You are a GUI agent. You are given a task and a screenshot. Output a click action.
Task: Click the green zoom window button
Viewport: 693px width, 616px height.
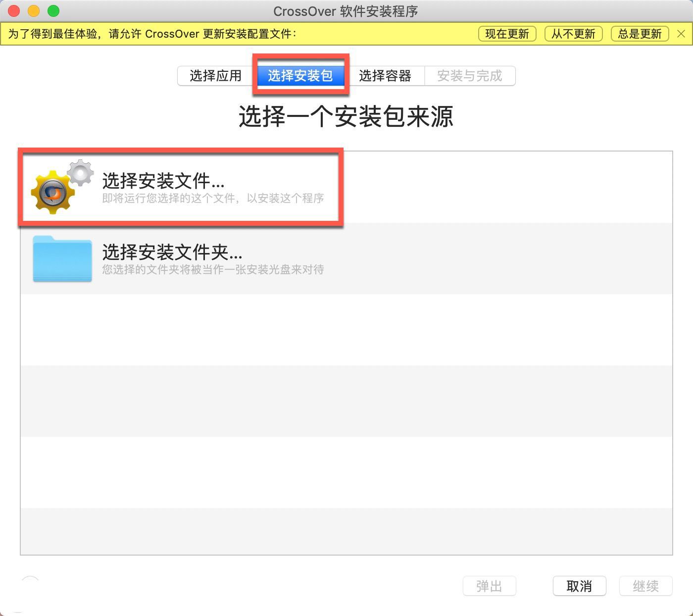click(x=53, y=11)
